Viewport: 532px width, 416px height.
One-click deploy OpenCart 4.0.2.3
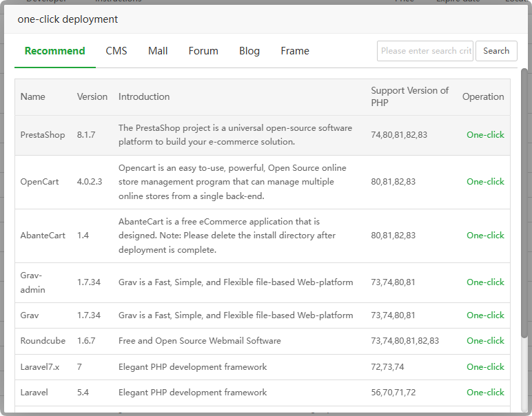(485, 182)
